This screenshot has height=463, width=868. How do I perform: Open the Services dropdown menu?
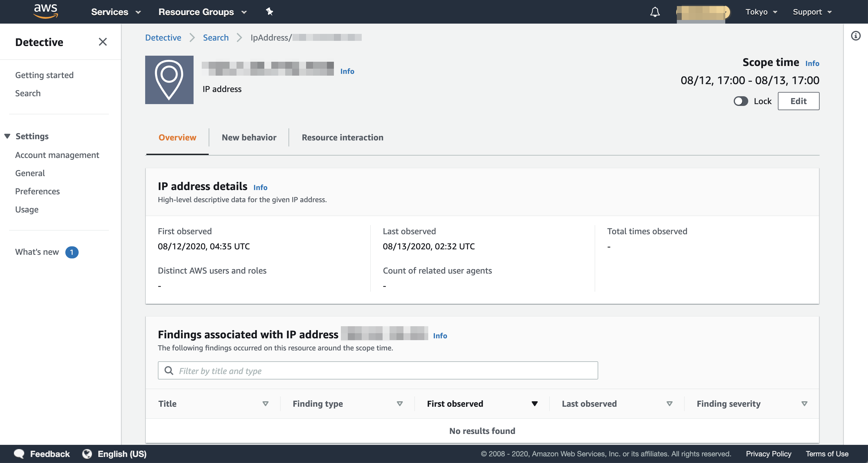point(116,12)
